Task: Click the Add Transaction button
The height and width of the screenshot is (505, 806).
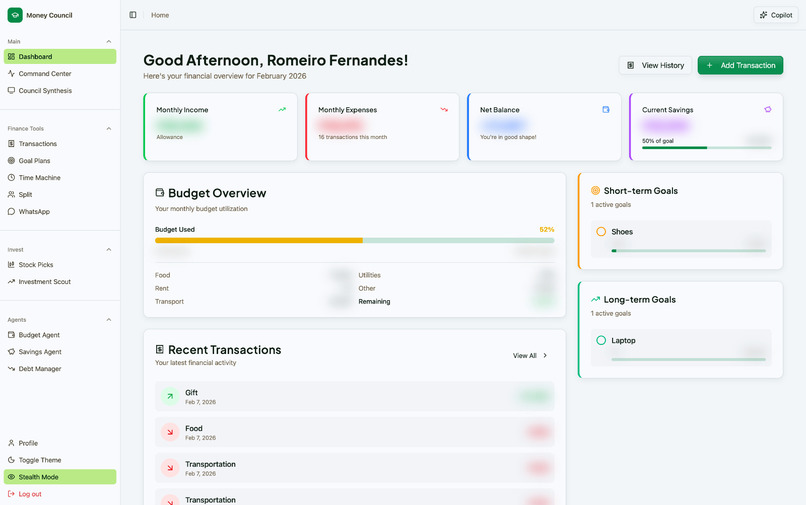Action: (x=740, y=65)
